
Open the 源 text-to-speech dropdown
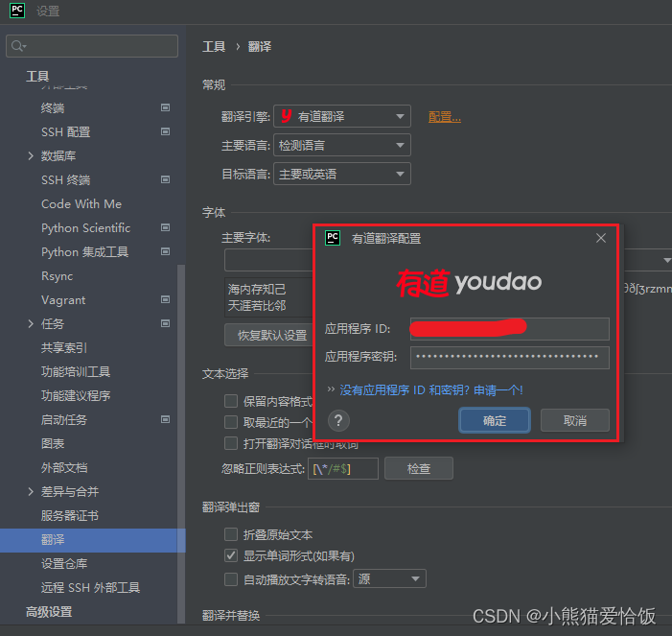[389, 578]
